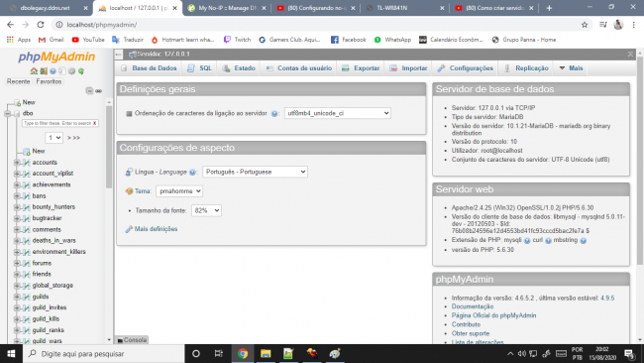
Task: Open the Importar tab
Action: tap(408, 68)
